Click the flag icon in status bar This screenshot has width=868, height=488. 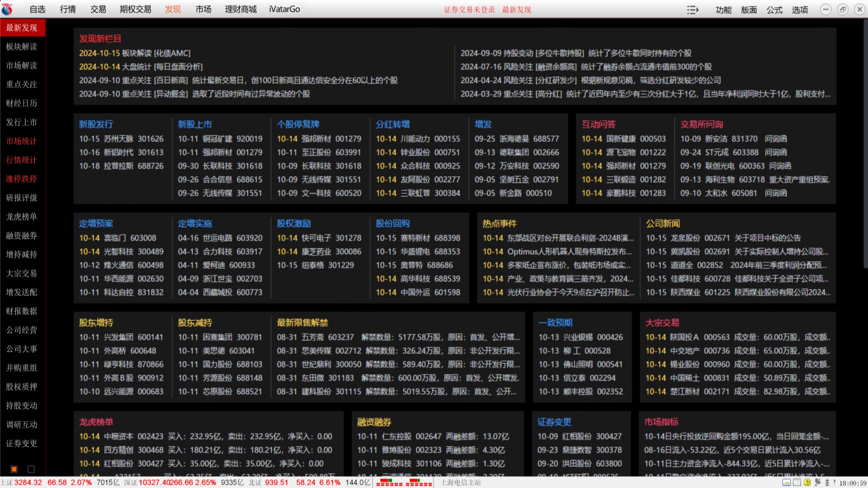(x=817, y=483)
